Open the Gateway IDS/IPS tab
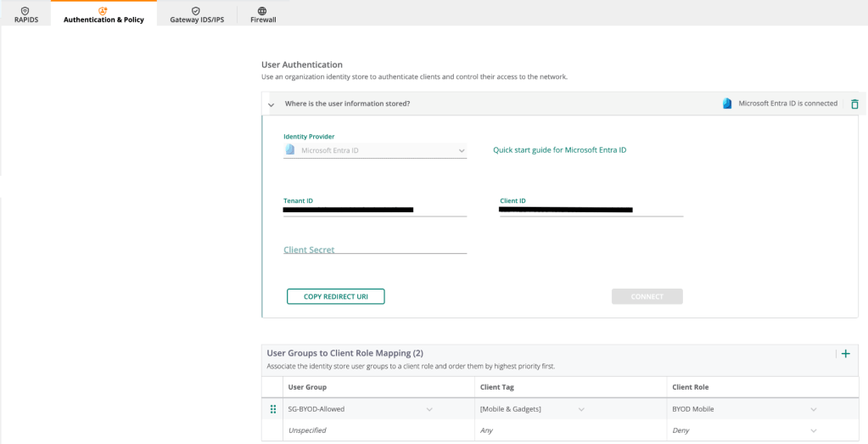Viewport: 868px width, 444px height. (x=197, y=10)
